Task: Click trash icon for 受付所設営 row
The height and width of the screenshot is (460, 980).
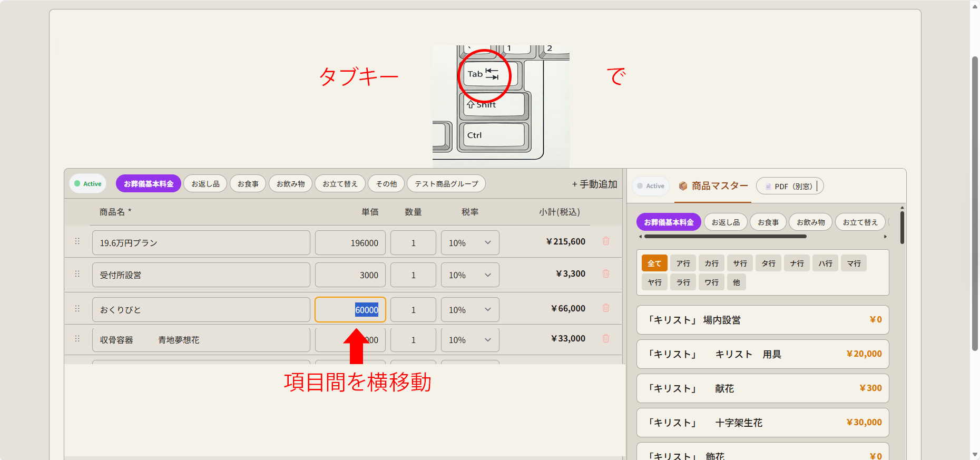Action: click(606, 273)
